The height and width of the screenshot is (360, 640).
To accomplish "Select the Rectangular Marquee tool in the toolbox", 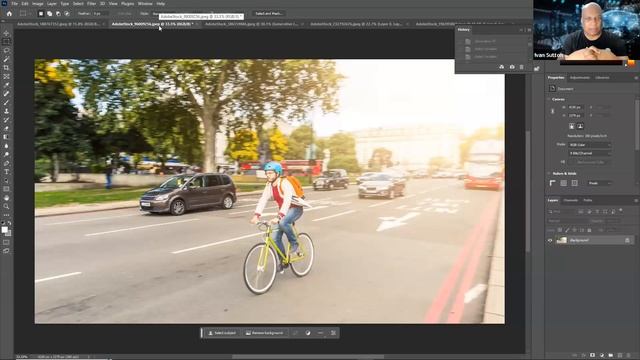I will point(6,42).
